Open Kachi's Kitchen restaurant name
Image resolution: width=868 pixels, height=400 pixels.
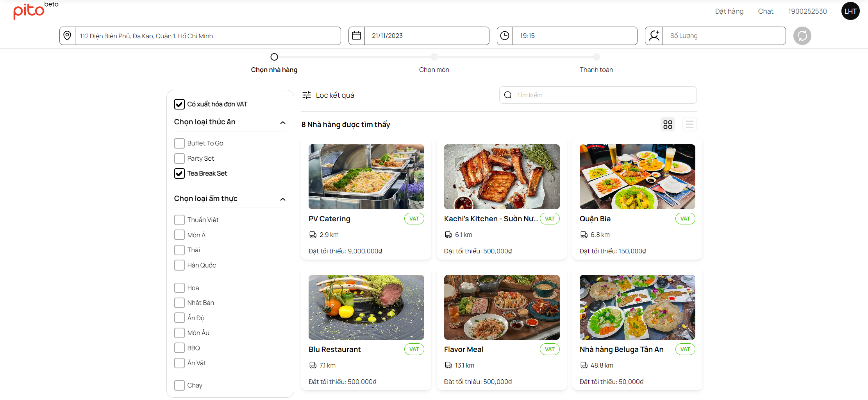pos(491,219)
